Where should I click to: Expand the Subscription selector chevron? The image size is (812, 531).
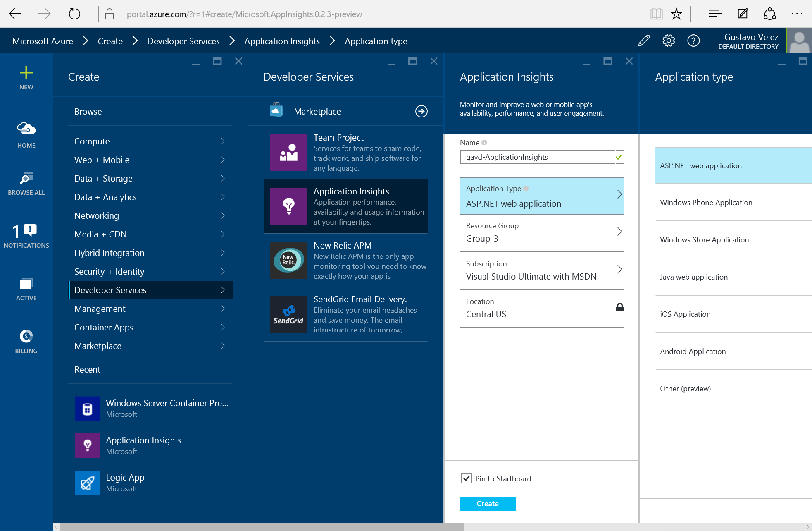pos(619,269)
